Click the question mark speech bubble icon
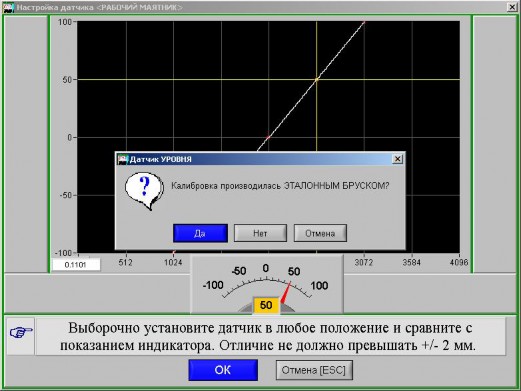This screenshot has width=521, height=391. 145,191
